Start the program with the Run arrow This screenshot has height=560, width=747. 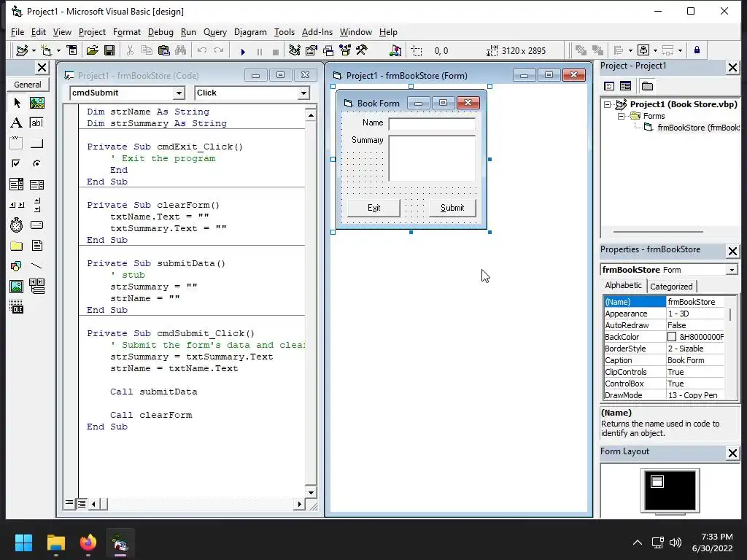tap(243, 51)
